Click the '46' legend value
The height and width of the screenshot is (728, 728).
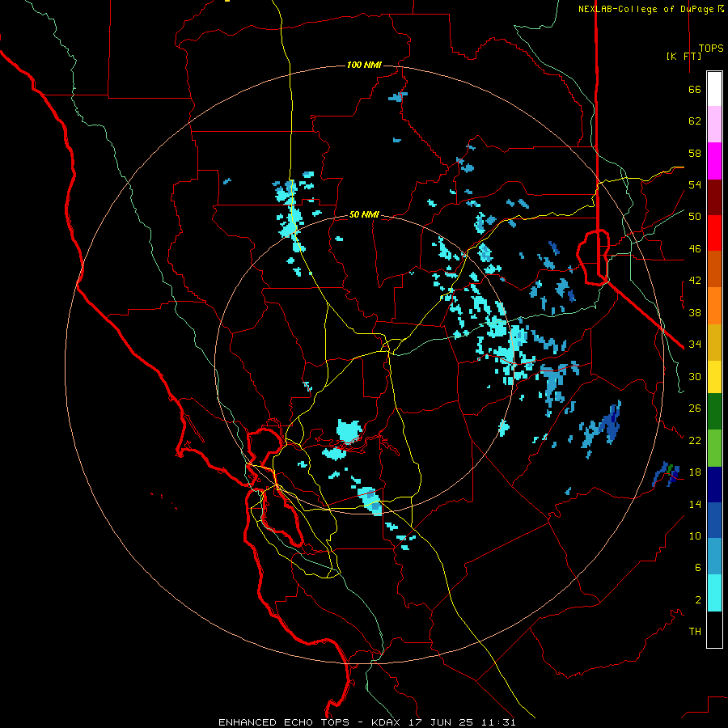coord(695,249)
